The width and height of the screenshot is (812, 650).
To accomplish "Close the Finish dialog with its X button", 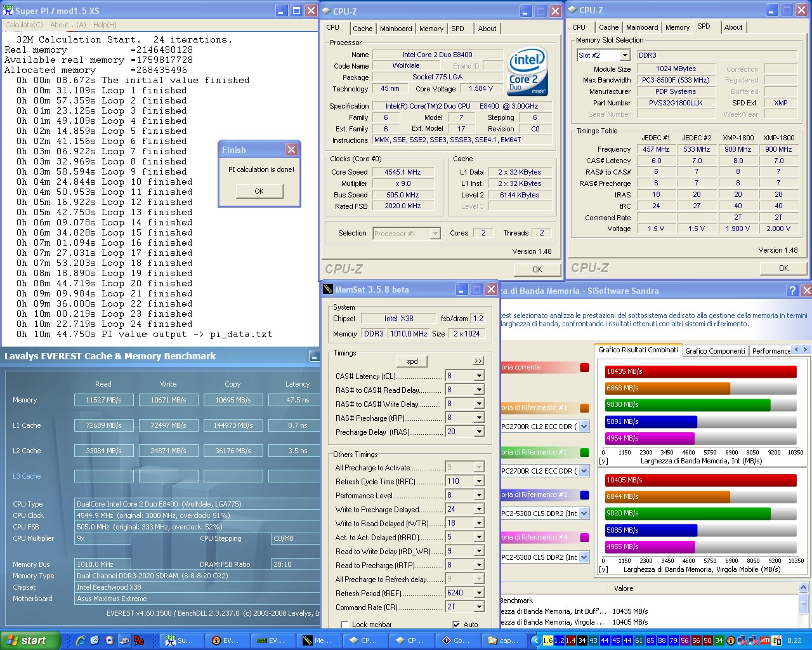I will point(291,150).
